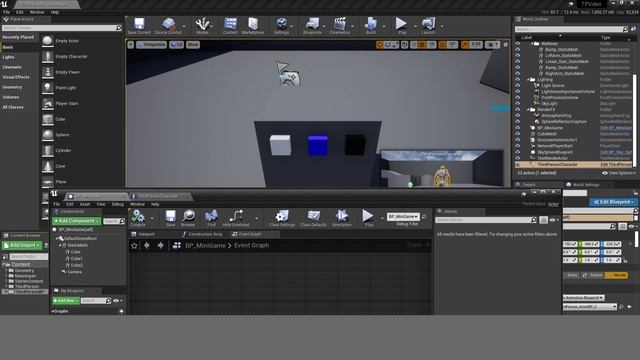The height and width of the screenshot is (360, 640).
Task: Click the Lit view mode button
Action: 176,44
